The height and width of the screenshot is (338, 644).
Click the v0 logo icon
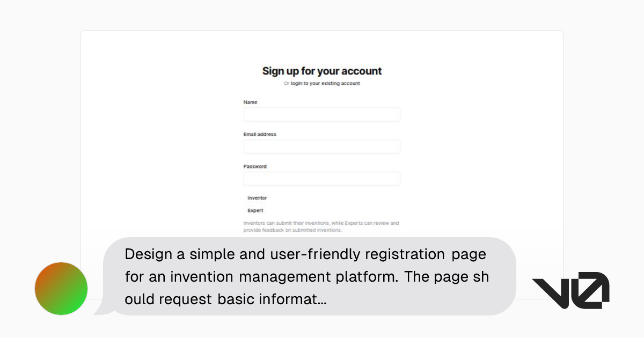tap(570, 289)
